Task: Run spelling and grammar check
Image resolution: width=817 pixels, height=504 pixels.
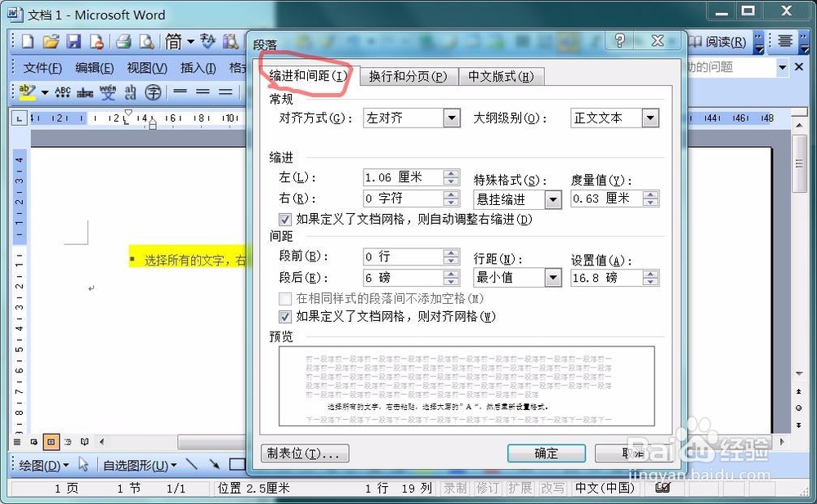Action: (x=208, y=41)
